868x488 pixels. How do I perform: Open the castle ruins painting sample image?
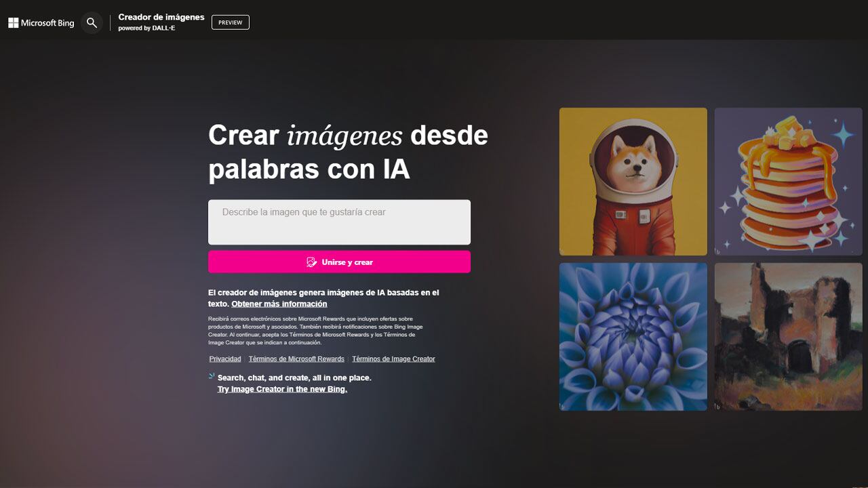787,337
